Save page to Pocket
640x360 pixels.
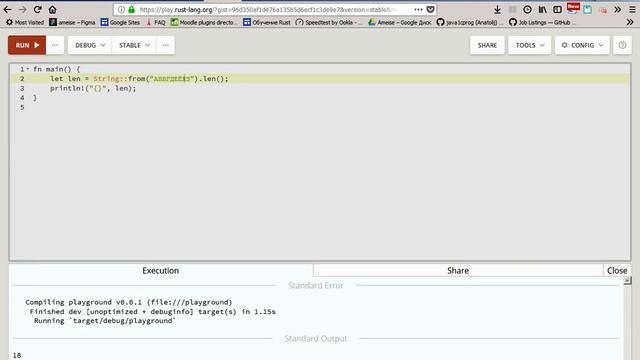(x=431, y=9)
